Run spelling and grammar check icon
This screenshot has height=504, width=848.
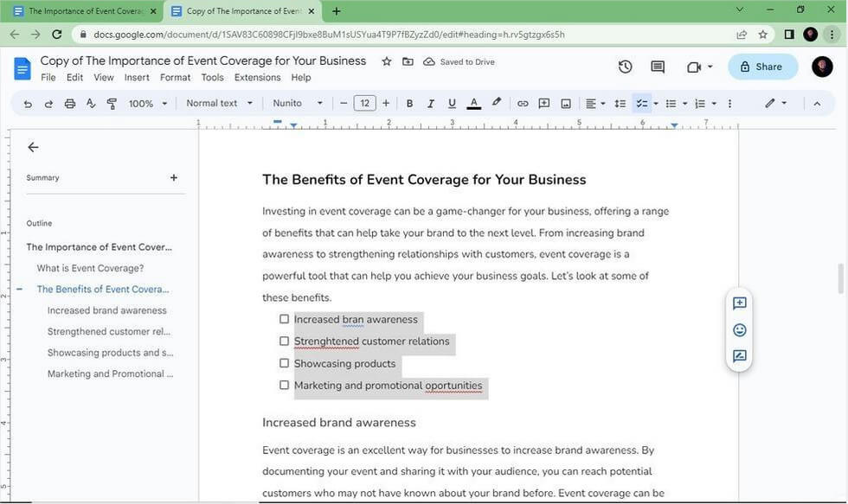[x=90, y=103]
